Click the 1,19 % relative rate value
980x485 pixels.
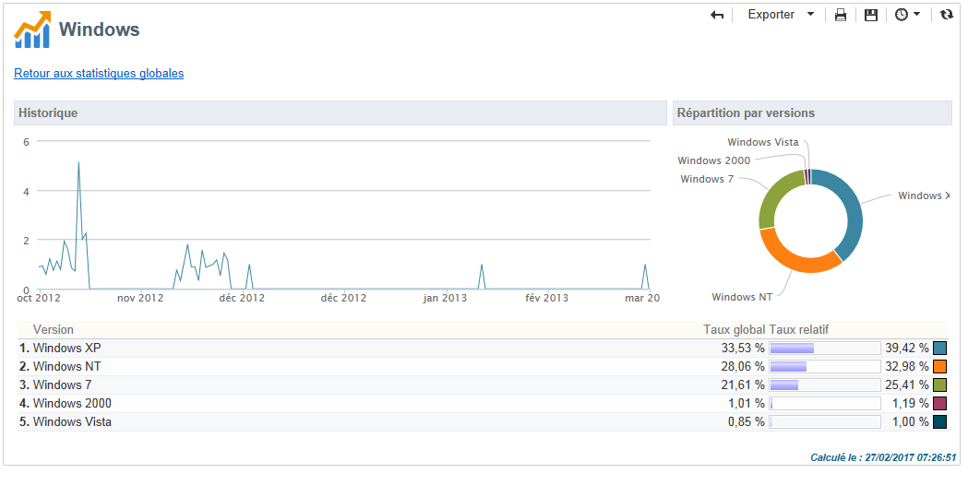911,403
